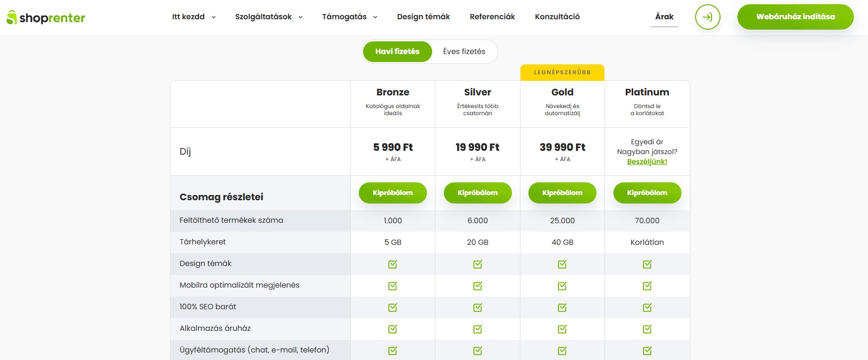The width and height of the screenshot is (868, 360).
Task: Click Webáruház indítása button
Action: 795,17
